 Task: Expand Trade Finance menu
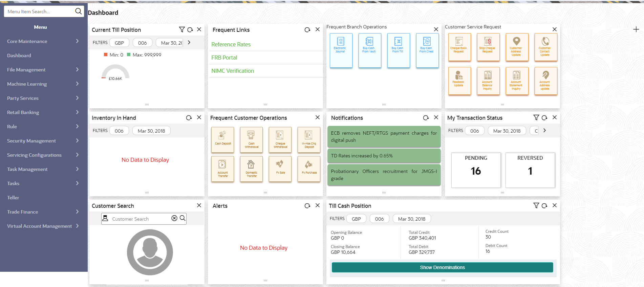(x=77, y=212)
